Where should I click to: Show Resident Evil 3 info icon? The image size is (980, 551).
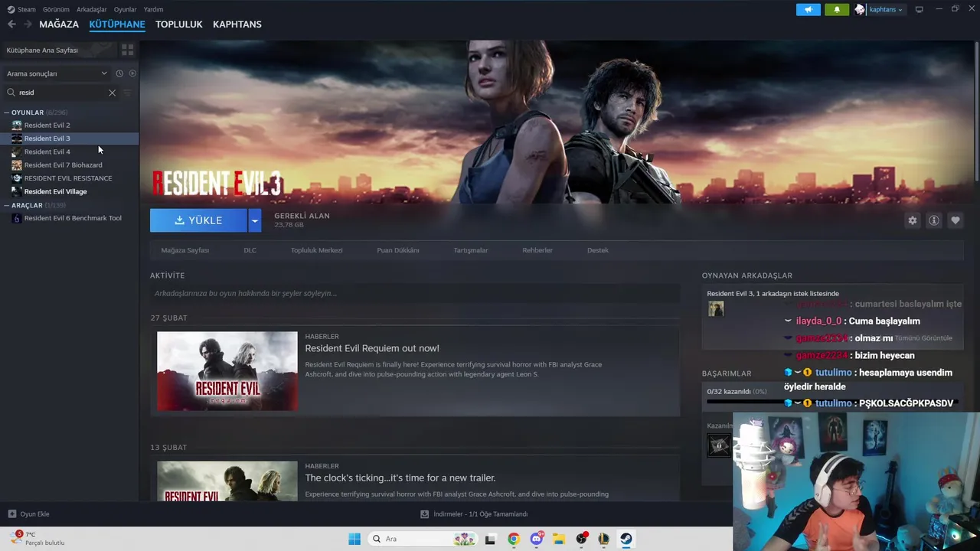tap(934, 220)
